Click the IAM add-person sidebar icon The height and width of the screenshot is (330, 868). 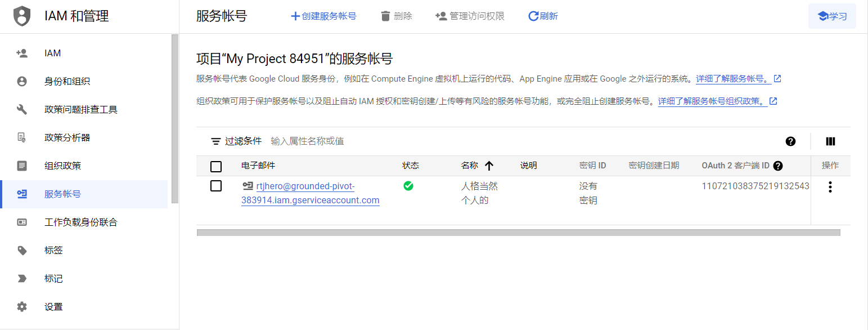(x=22, y=53)
